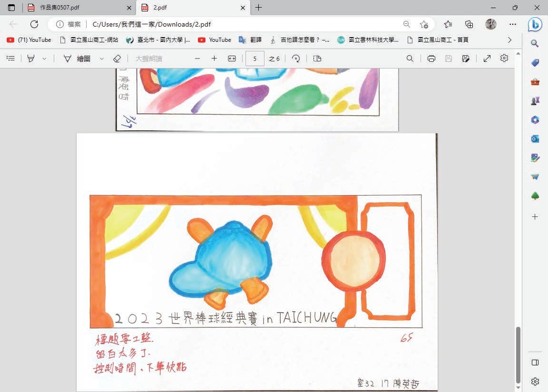Open the second YouTube bookmark
This screenshot has width=548, height=392.
click(215, 40)
